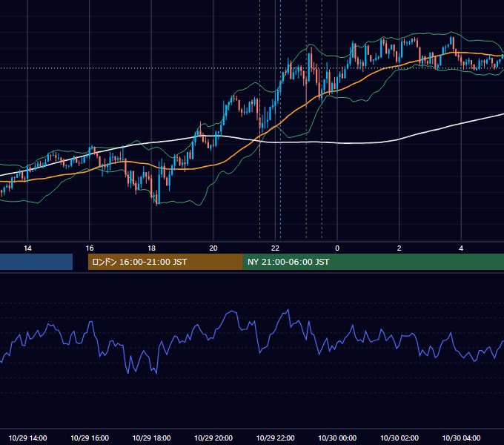Click hour label 2 on price chart axis

click(399, 248)
